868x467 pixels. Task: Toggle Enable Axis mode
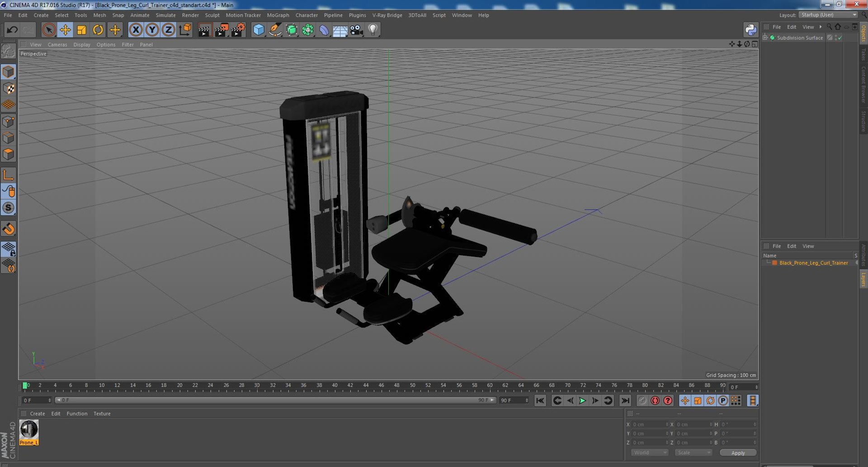(x=9, y=175)
